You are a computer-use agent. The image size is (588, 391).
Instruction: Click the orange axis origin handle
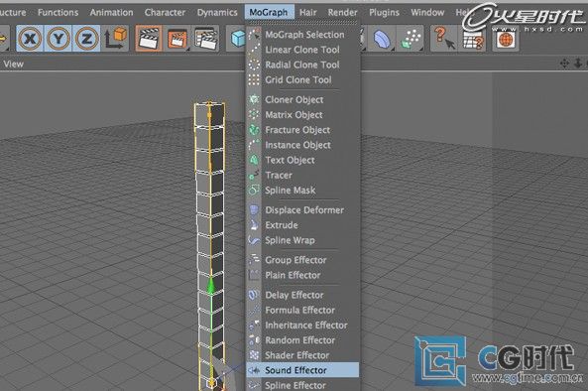pyautogui.click(x=211, y=383)
